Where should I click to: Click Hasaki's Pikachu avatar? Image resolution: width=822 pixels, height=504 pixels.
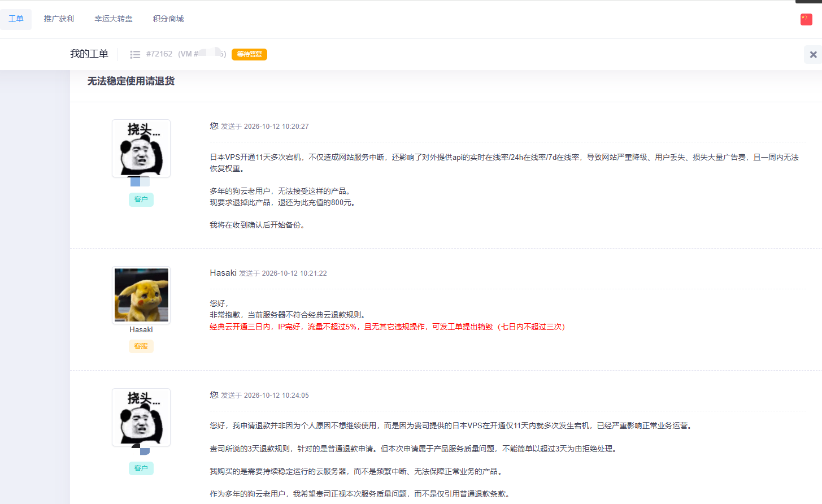tap(141, 295)
